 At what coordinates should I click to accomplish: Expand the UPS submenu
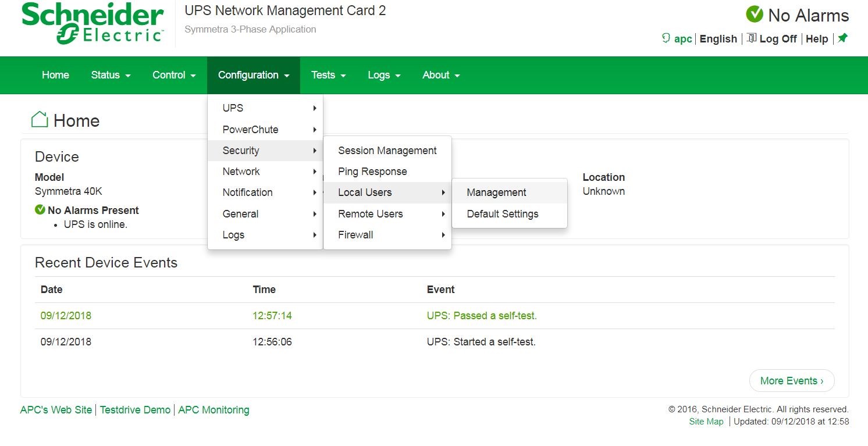[265, 108]
